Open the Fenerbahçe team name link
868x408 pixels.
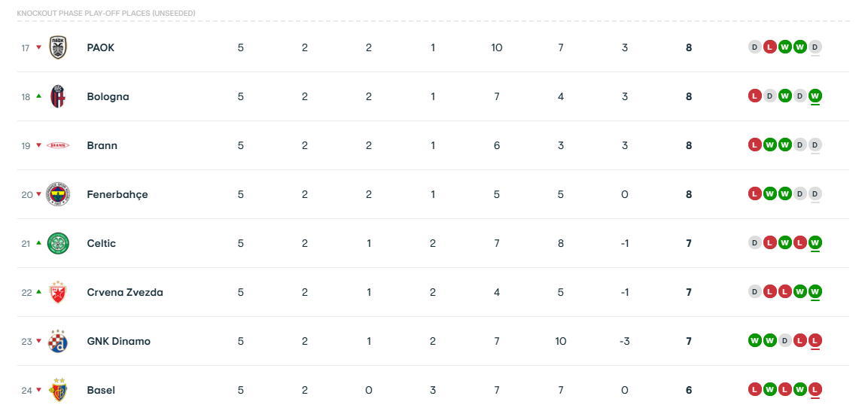117,194
